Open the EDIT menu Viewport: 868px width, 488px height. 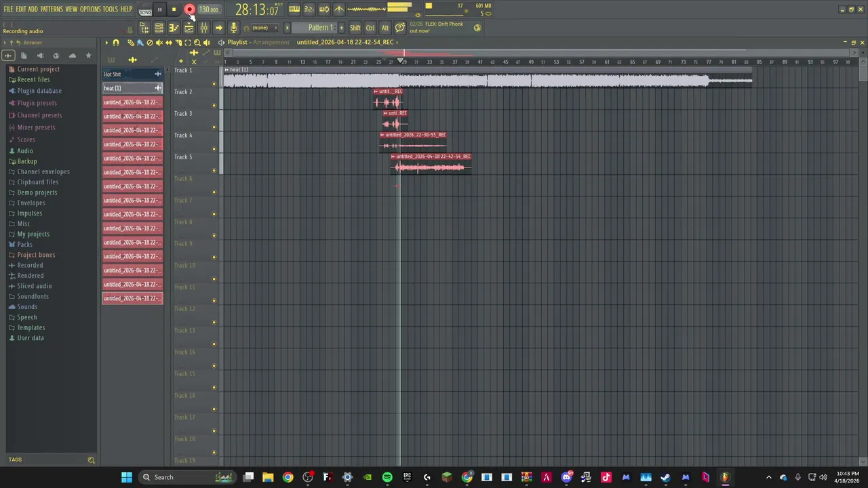21,9
